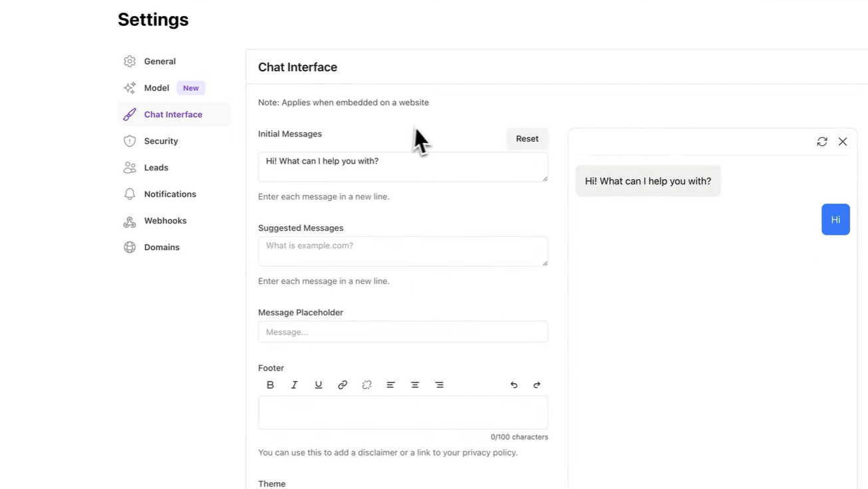This screenshot has width=868, height=489.
Task: Click the Webhooks icon in sidebar
Action: point(130,221)
